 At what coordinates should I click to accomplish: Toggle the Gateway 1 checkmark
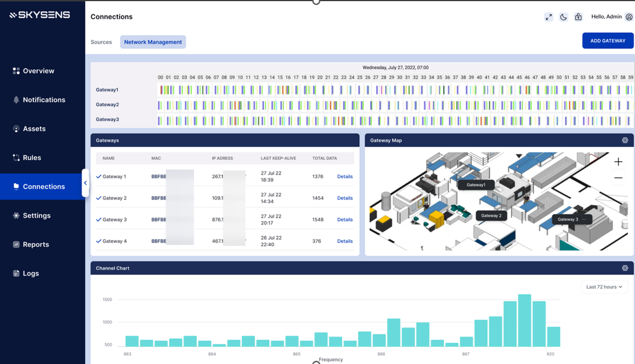coord(99,176)
